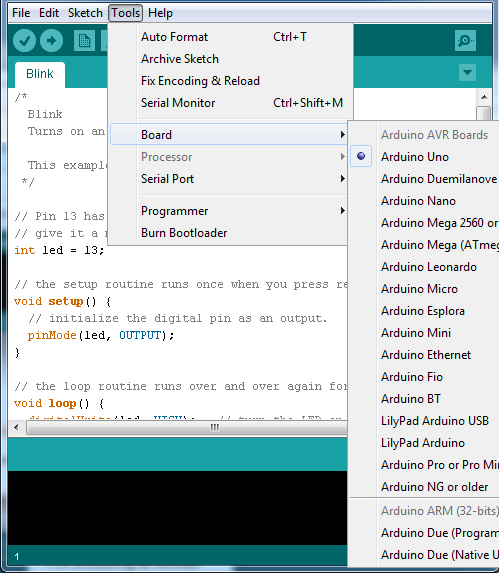The height and width of the screenshot is (573, 499).
Task: Expand the Board submenu
Action: 229,134
